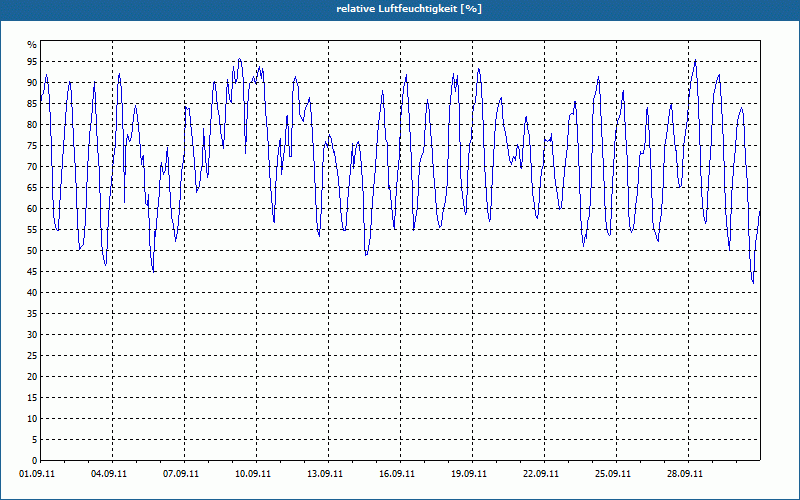
Task: Click the date label '22.09.11'
Action: pyautogui.click(x=541, y=474)
